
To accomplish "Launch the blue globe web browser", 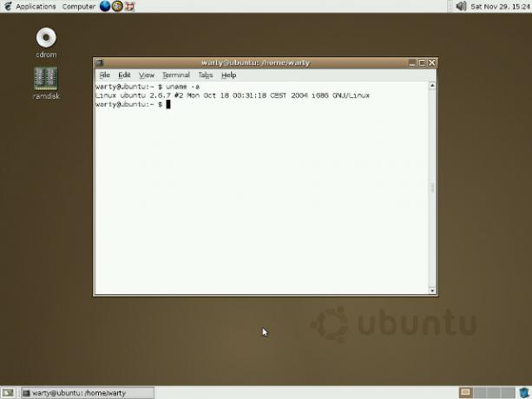I will pyautogui.click(x=105, y=6).
